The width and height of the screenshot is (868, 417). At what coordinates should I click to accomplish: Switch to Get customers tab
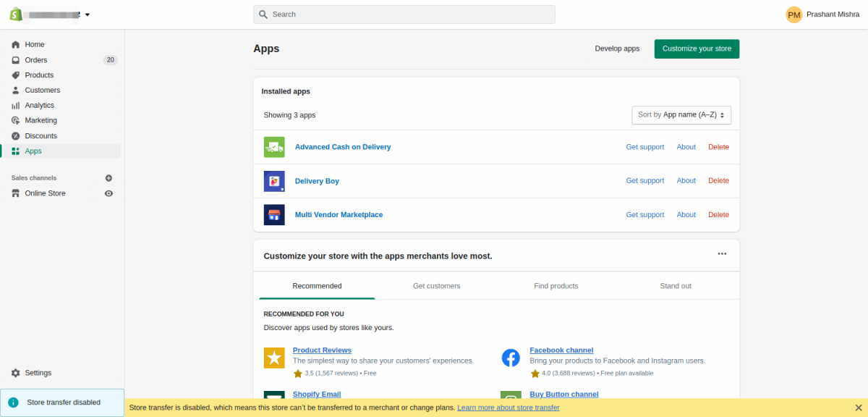point(436,286)
